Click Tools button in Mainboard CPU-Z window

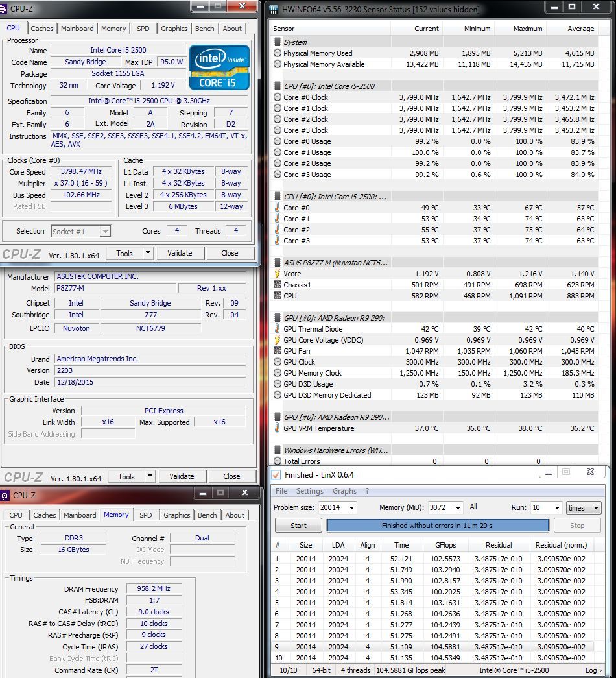point(126,476)
